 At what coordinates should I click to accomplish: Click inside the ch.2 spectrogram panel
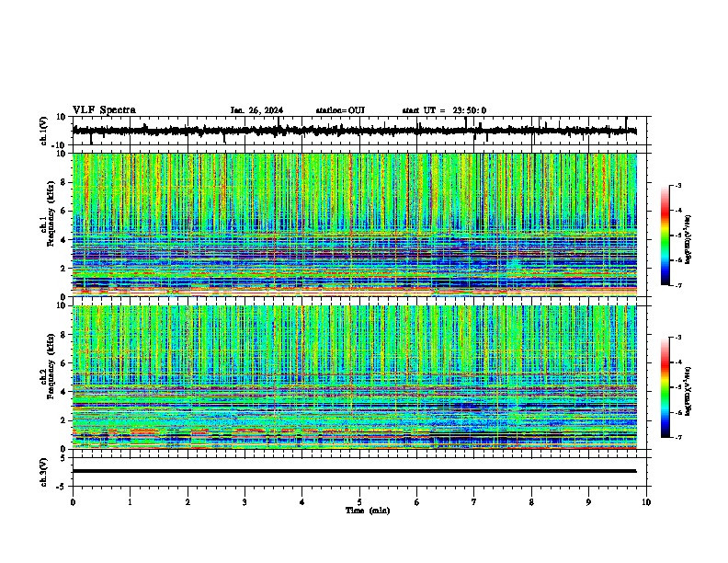click(354, 377)
